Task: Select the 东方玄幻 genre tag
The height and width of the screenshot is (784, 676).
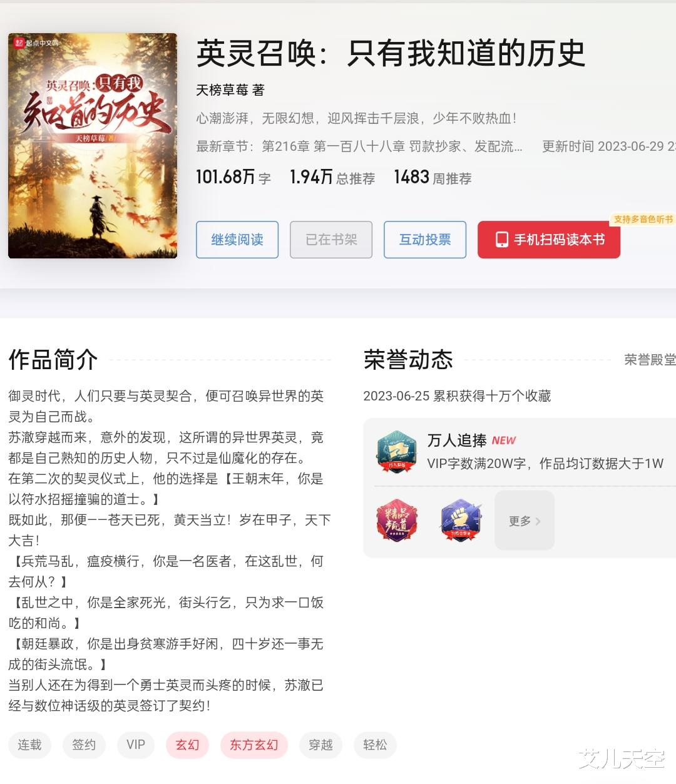Action: [253, 745]
